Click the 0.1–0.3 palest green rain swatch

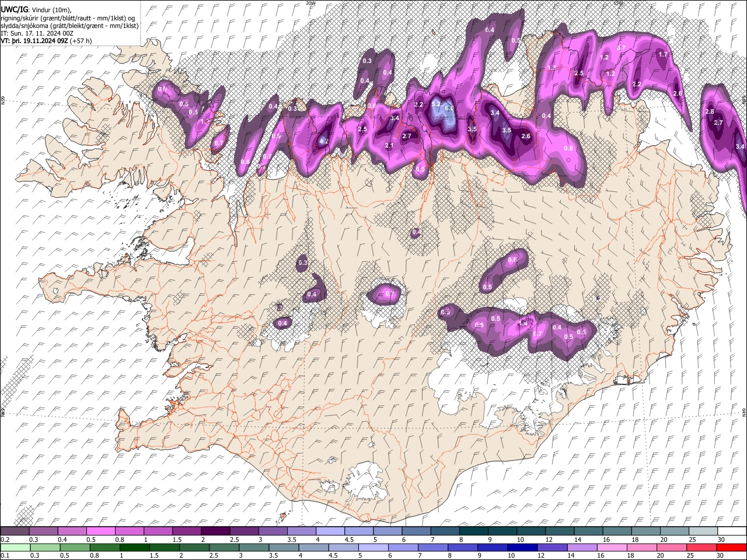click(x=15, y=547)
